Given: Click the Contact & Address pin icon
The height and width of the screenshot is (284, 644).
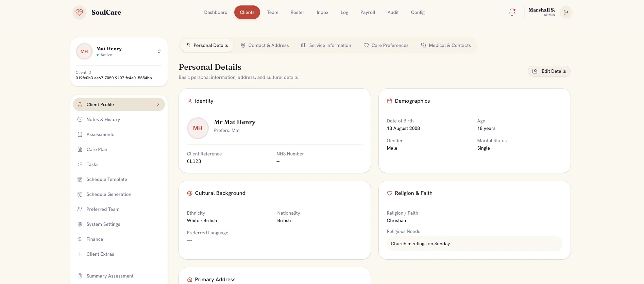Looking at the screenshot, I should [243, 45].
